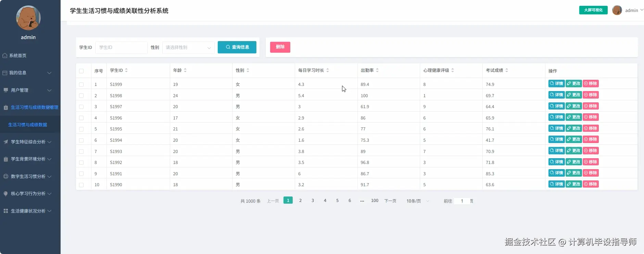
Task: Click the 学生ID search input field
Action: [x=121, y=48]
